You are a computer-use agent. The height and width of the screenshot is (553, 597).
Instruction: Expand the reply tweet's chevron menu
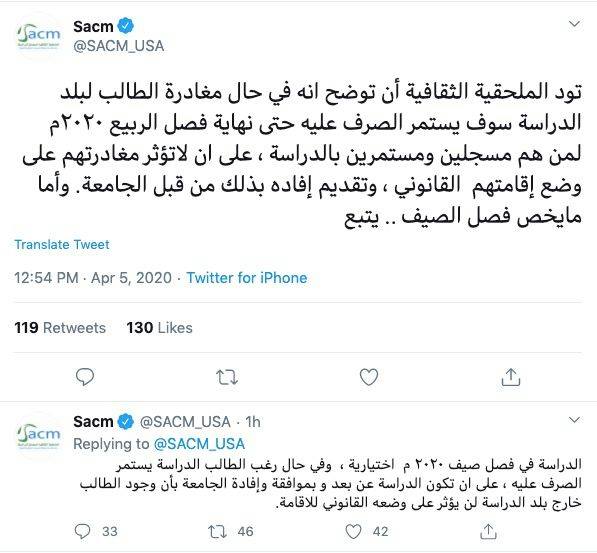574,420
